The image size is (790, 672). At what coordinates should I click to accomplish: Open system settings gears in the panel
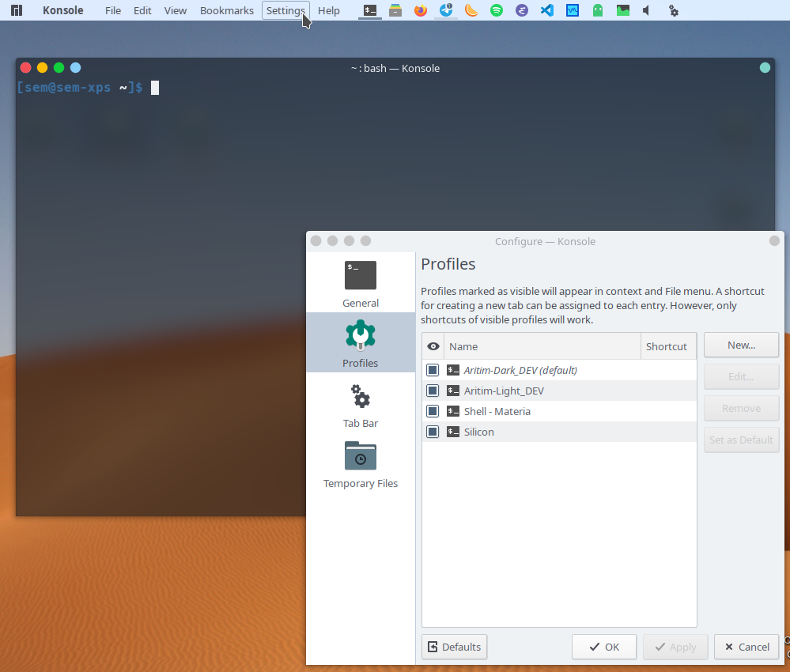click(674, 10)
